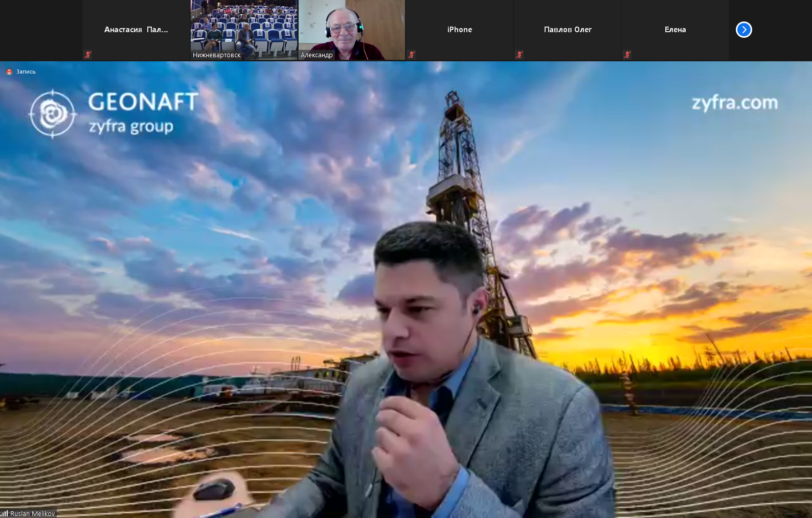Click the Нижневартовск name caption
The height and width of the screenshot is (518, 812).
click(217, 55)
